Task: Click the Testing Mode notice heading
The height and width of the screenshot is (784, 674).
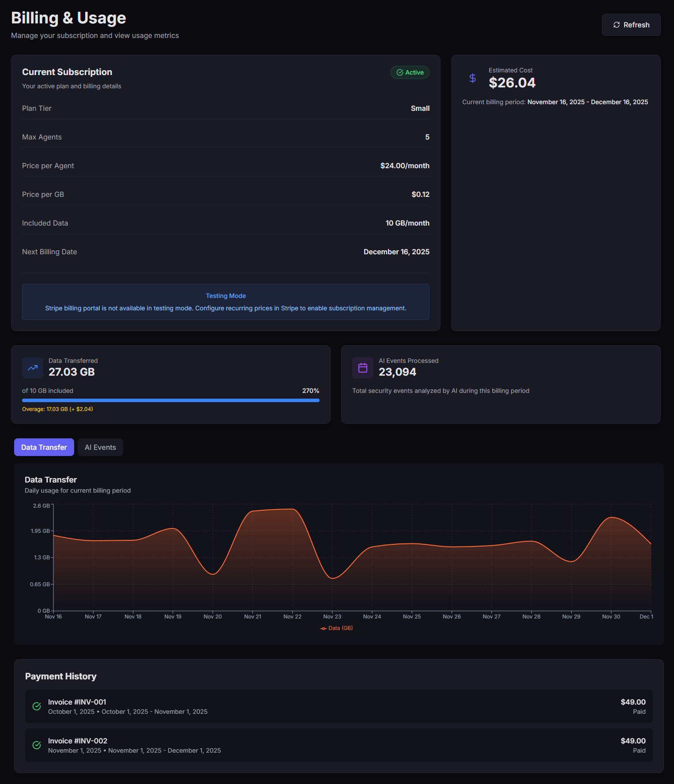Action: pos(226,296)
